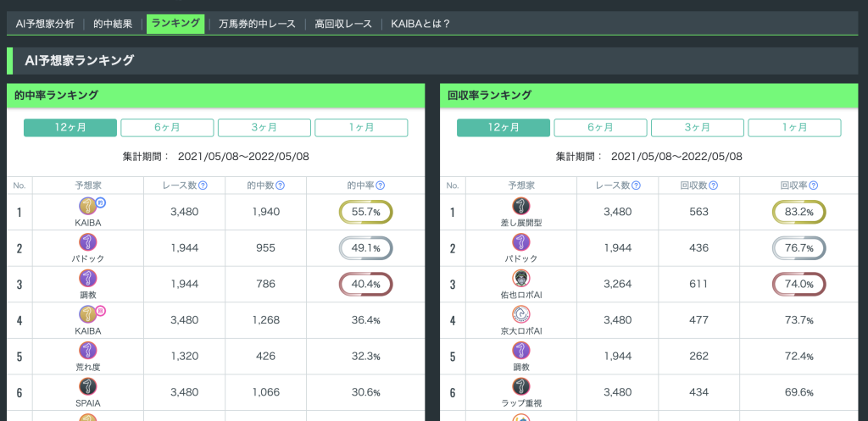Open the KAIBAとは？ tab

[x=420, y=25]
